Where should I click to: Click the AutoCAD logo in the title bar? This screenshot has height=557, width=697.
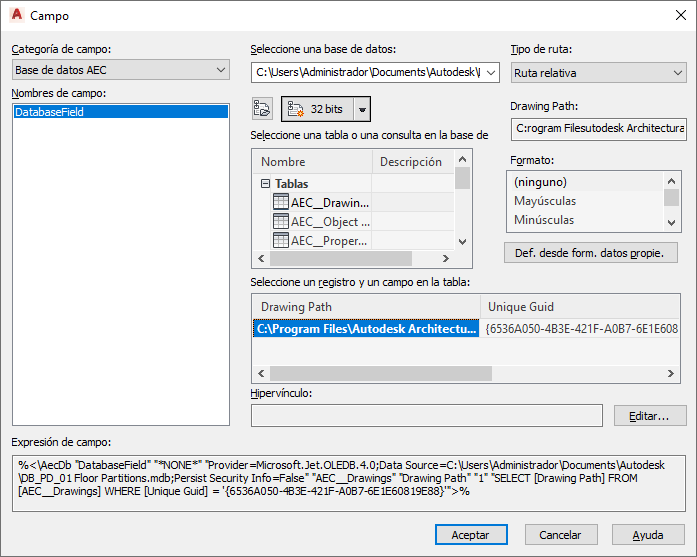click(17, 15)
